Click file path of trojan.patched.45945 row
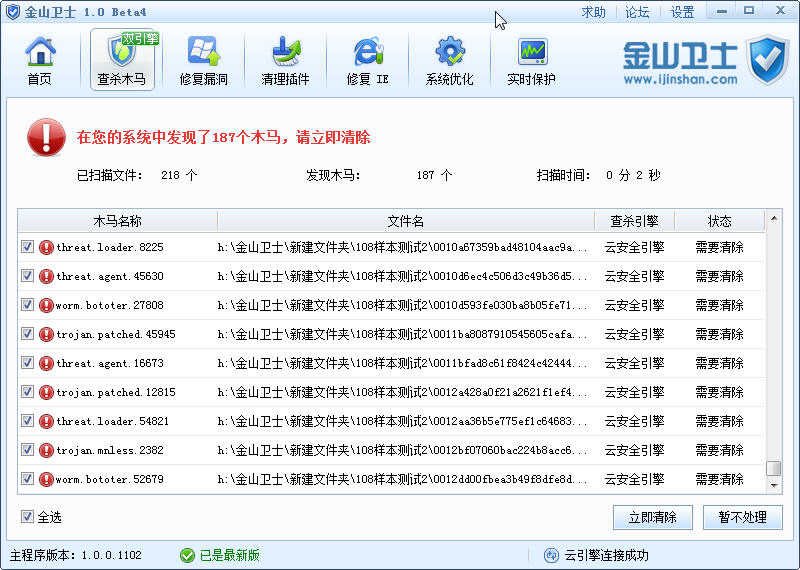The width and height of the screenshot is (800, 570). 403,335
